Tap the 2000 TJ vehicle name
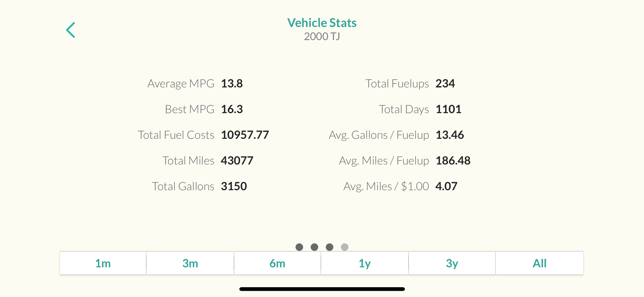Image resolution: width=644 pixels, height=297 pixels. 322,37
